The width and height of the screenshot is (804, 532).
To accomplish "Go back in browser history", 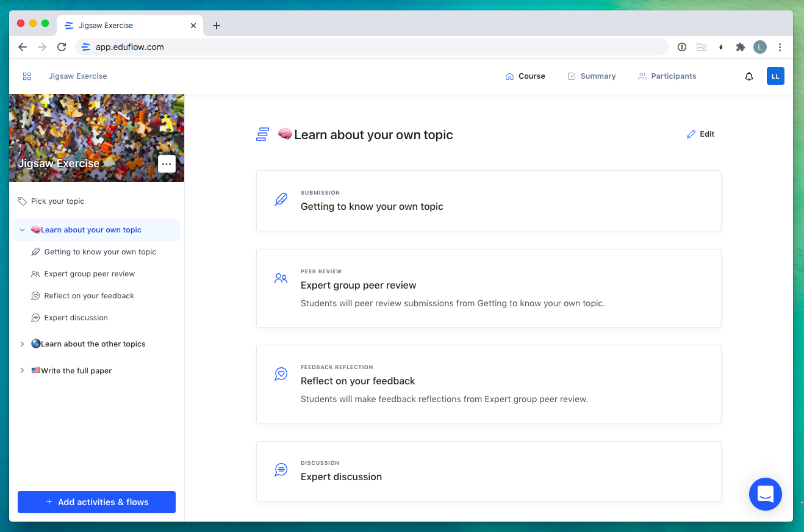I will (x=23, y=47).
